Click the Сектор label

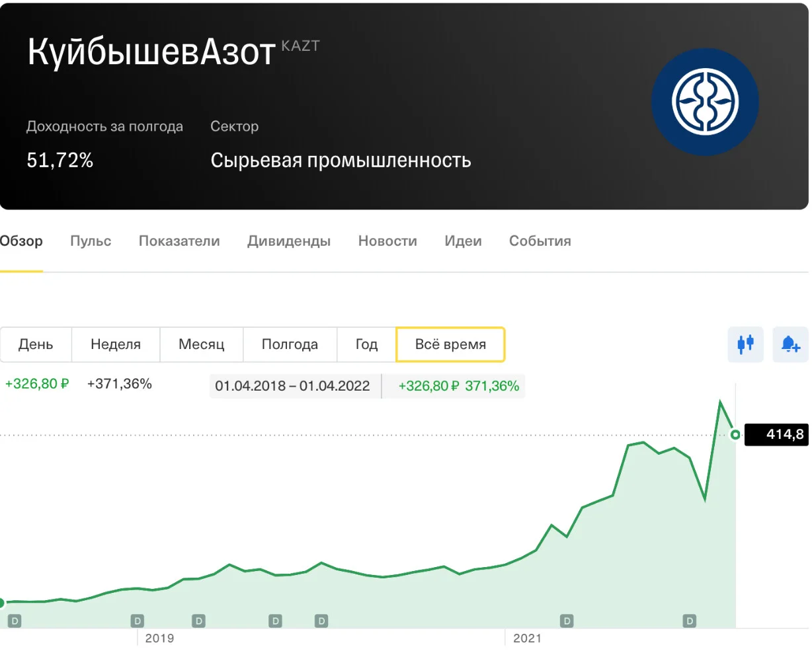(234, 126)
